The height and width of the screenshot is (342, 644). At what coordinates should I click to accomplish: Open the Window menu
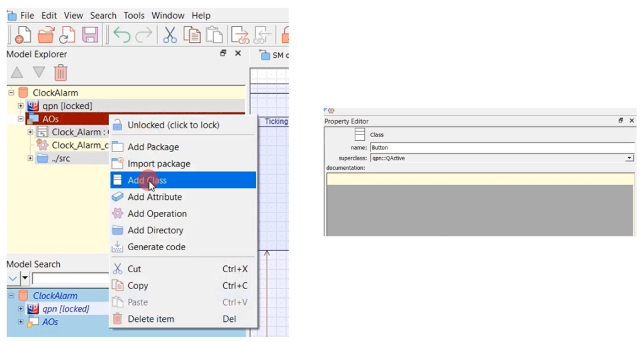(167, 16)
